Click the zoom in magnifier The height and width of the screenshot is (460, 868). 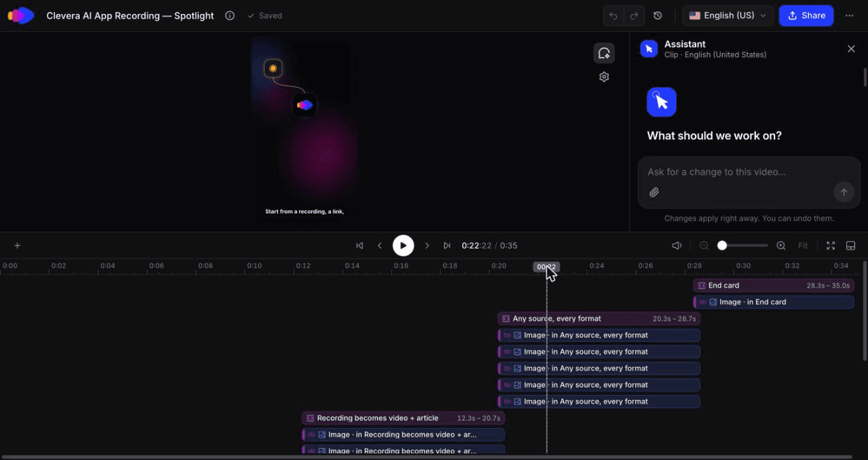tap(781, 245)
